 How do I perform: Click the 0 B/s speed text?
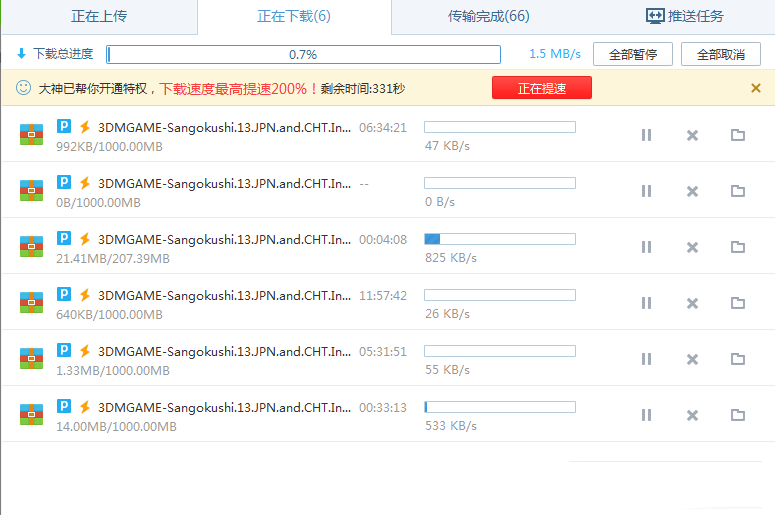point(439,202)
